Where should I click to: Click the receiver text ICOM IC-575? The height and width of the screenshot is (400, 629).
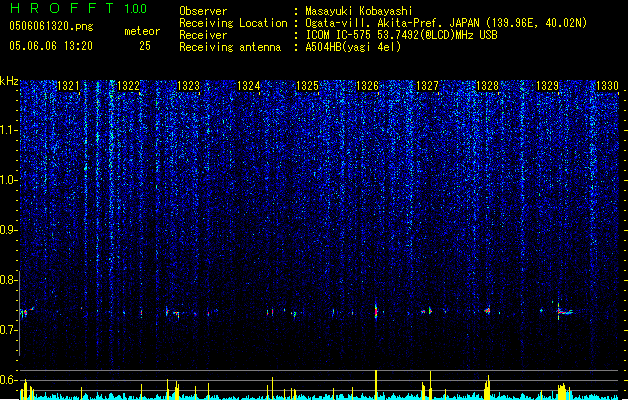(x=338, y=35)
